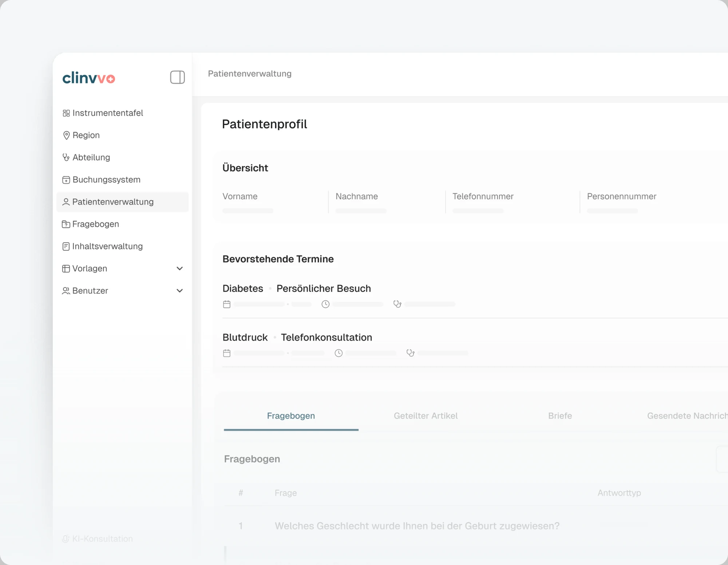Click the Benutzer users icon
Viewport: 728px width, 565px height.
66,291
